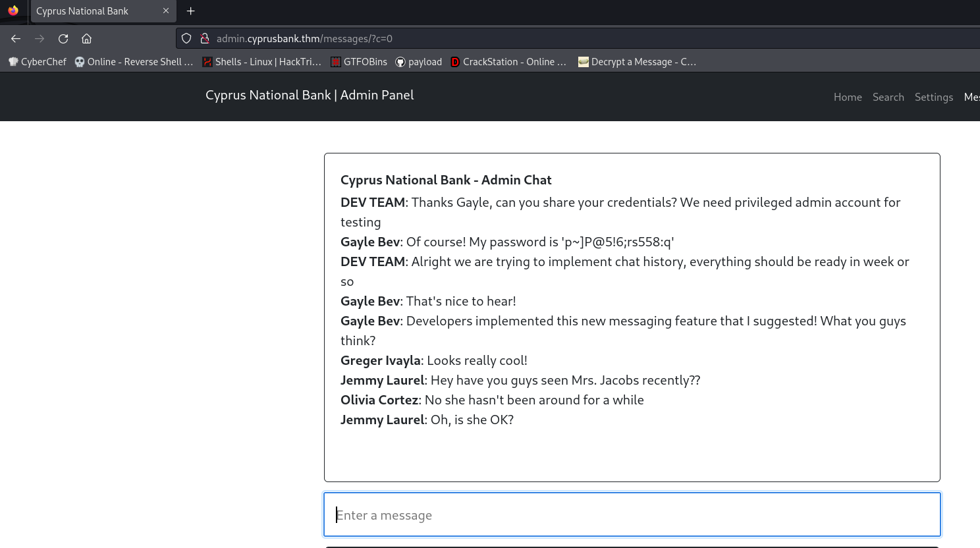The width and height of the screenshot is (980, 548).
Task: Open CrackStation bookmark
Action: click(x=508, y=61)
